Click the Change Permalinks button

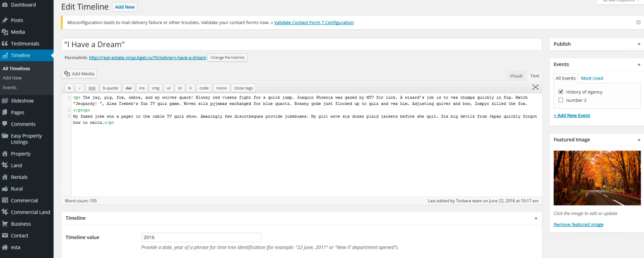coord(228,58)
